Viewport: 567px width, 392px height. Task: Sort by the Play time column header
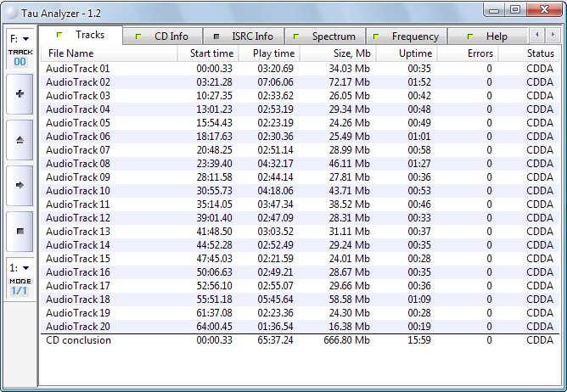(x=272, y=53)
